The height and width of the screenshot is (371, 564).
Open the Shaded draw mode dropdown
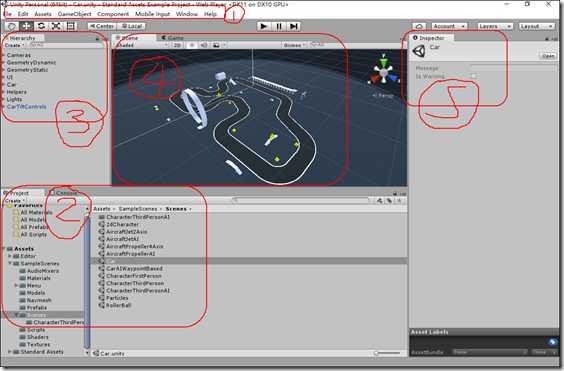pos(141,45)
